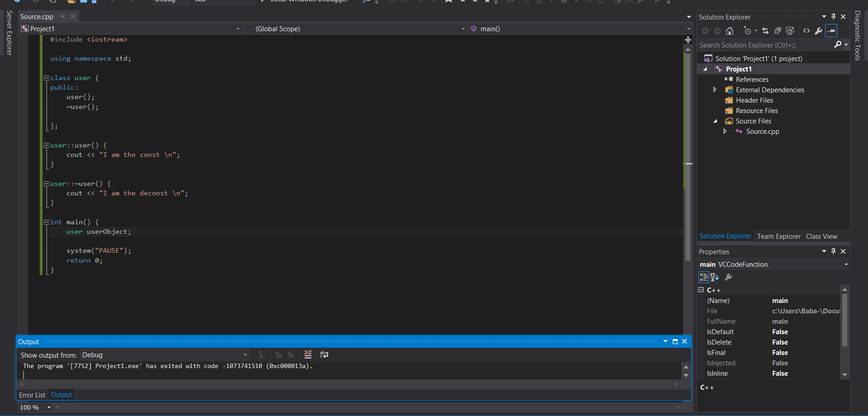The height and width of the screenshot is (416, 868).
Task: Click Sync with Active Document arrows icon
Action: coord(765,31)
